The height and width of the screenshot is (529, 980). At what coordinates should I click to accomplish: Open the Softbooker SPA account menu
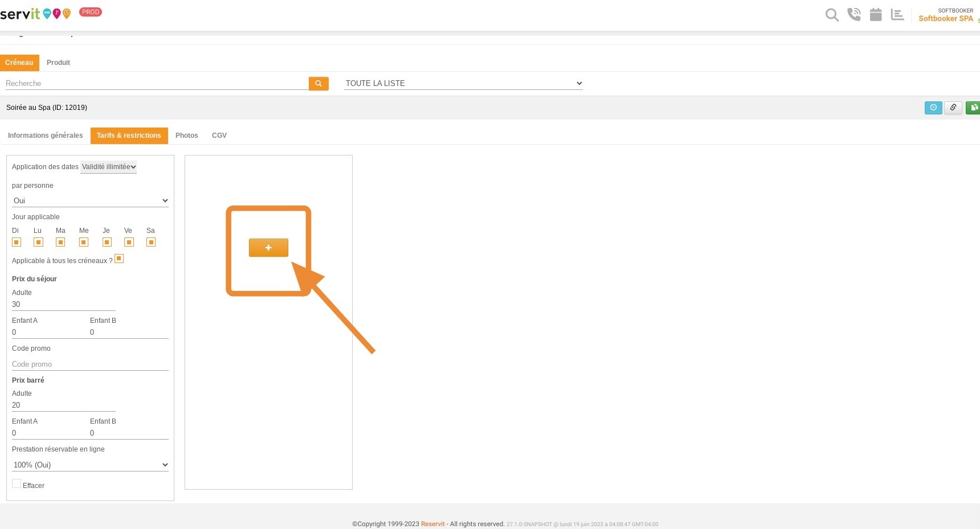tap(947, 15)
